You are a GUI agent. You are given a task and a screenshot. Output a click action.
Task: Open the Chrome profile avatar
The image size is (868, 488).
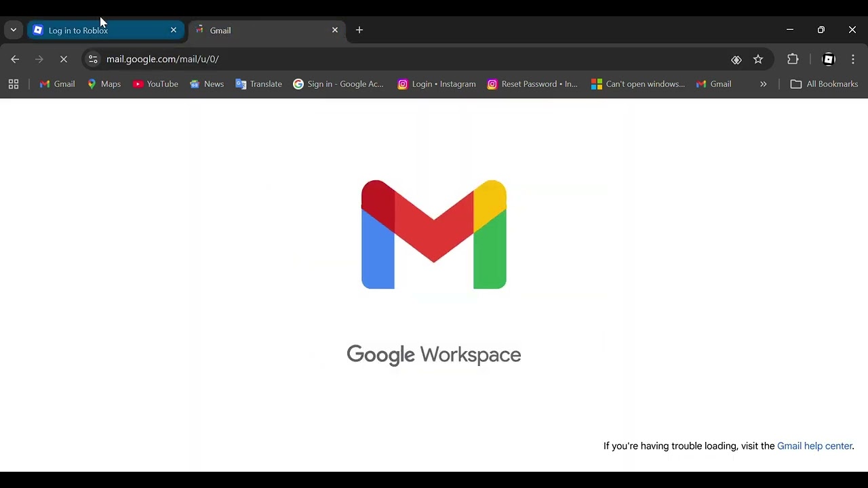829,60
